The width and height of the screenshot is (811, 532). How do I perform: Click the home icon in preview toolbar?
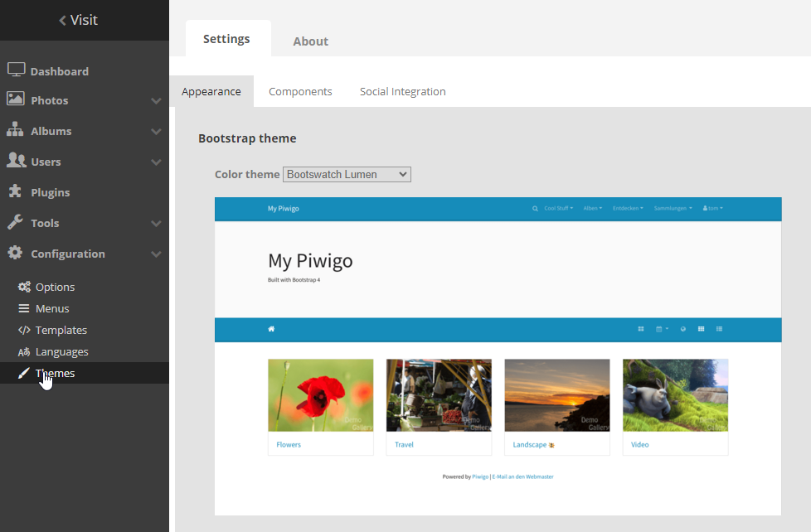[x=271, y=329]
